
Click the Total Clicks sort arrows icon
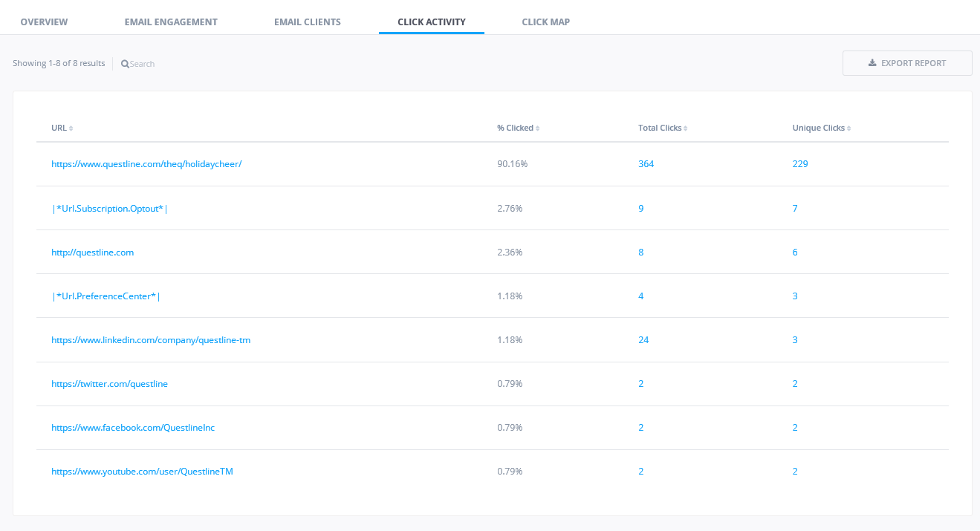click(x=685, y=128)
